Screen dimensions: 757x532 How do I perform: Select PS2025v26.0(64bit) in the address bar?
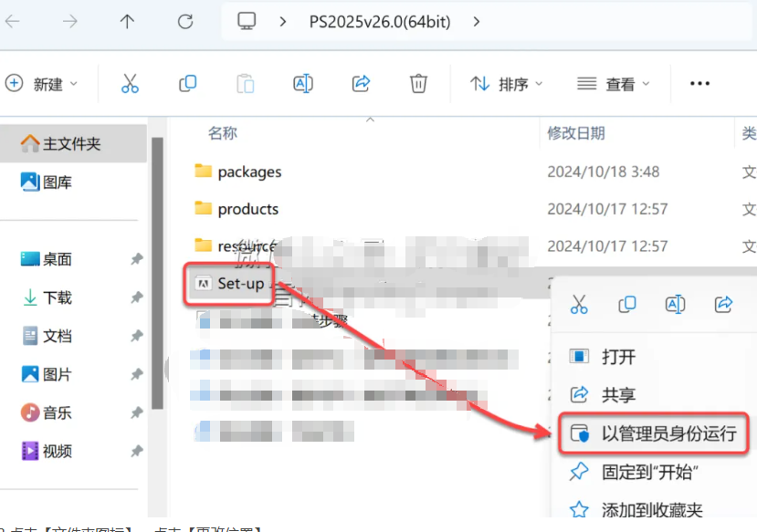coord(380,22)
